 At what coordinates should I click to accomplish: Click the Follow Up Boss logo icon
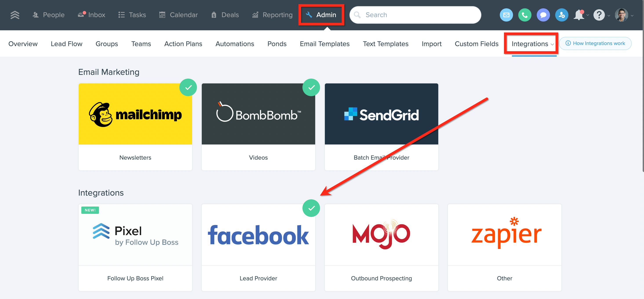(15, 15)
